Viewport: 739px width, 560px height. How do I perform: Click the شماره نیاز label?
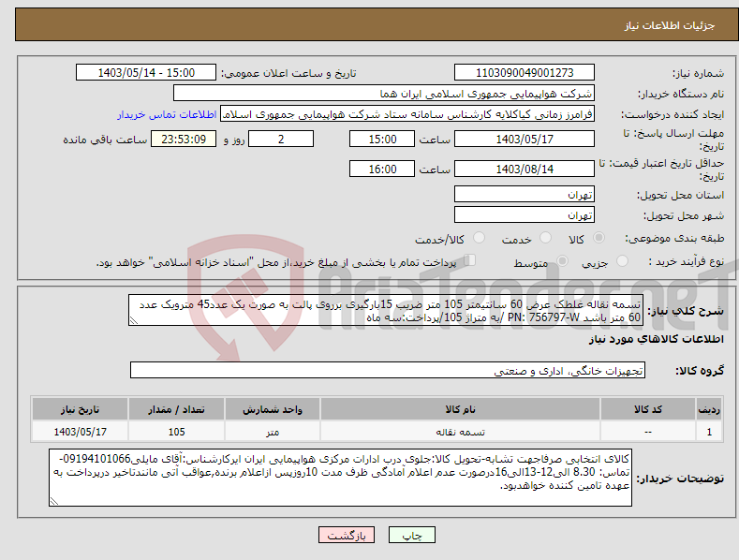coord(698,74)
